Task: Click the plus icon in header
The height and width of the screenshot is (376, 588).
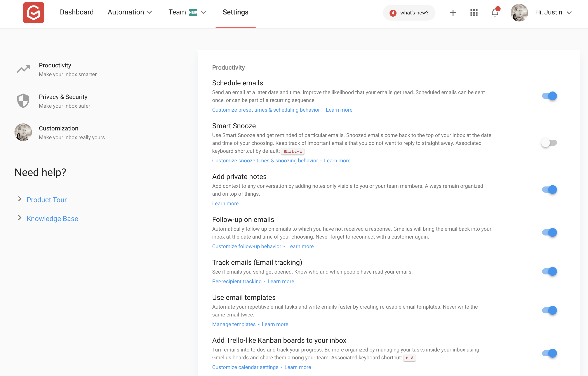Action: pos(453,12)
